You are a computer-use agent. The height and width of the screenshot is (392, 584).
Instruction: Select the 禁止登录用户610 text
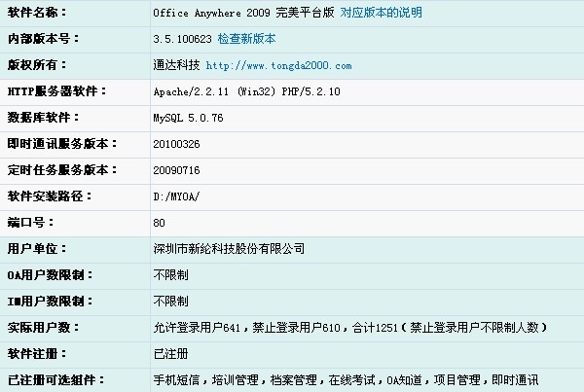click(x=297, y=328)
